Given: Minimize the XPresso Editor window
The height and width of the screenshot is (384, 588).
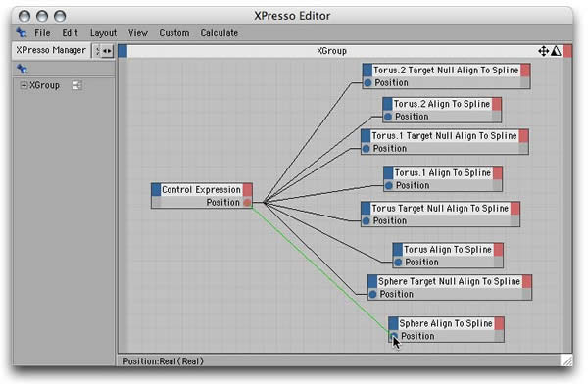Looking at the screenshot, I should click(x=42, y=16).
